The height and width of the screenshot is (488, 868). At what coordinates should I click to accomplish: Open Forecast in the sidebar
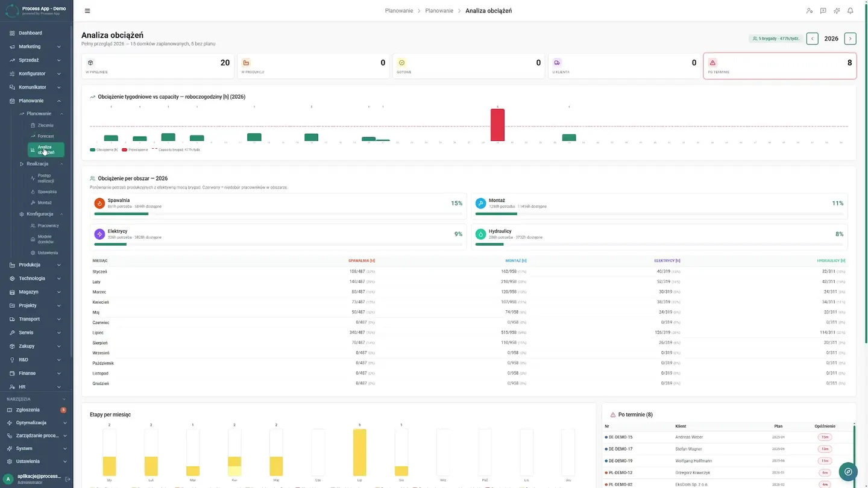[x=46, y=136]
